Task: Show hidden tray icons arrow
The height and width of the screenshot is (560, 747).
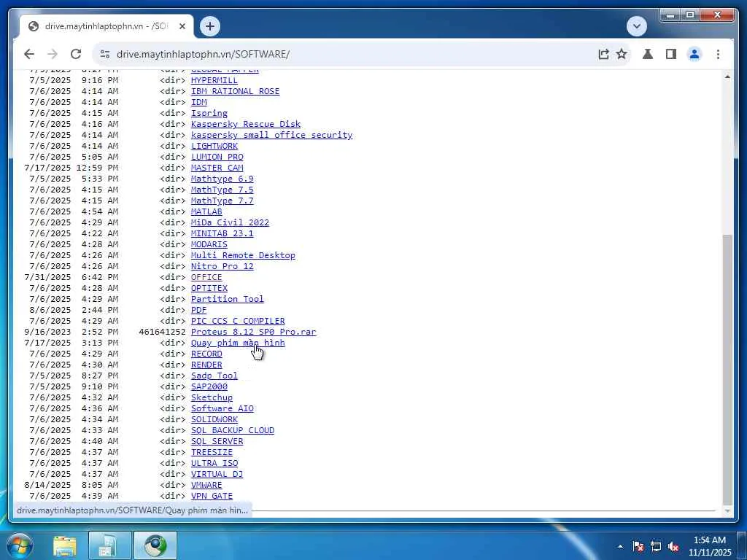Action: pos(620,547)
